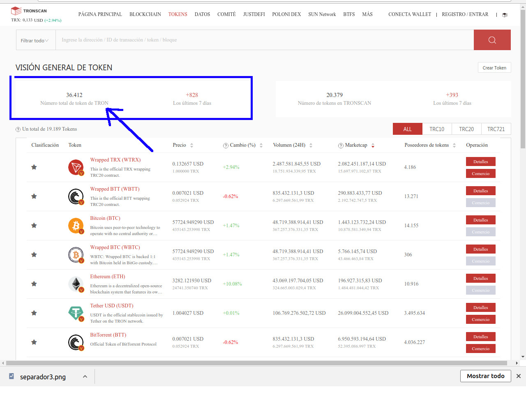Click the Wrapped BTT token logo

click(x=76, y=196)
